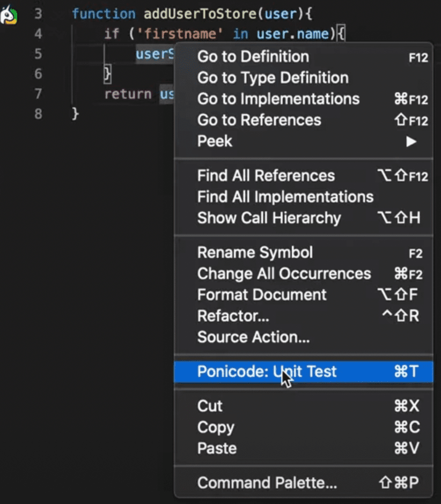Click line number 6 in the gutter

pyautogui.click(x=38, y=74)
